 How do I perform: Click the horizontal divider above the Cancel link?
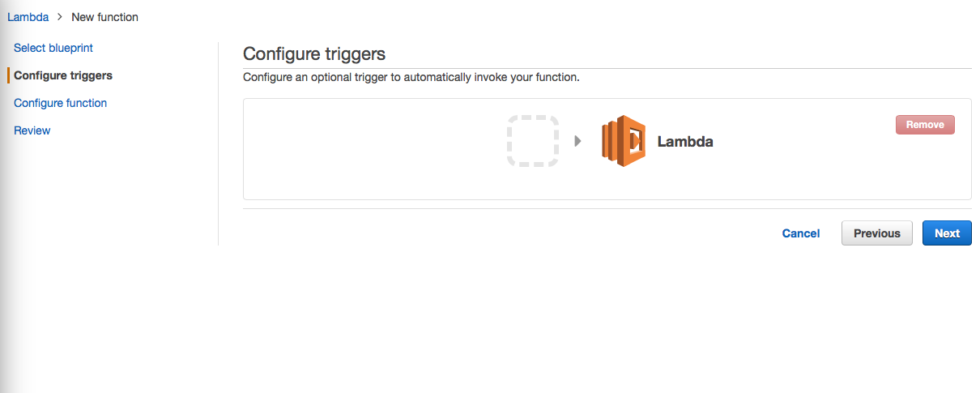click(x=607, y=209)
